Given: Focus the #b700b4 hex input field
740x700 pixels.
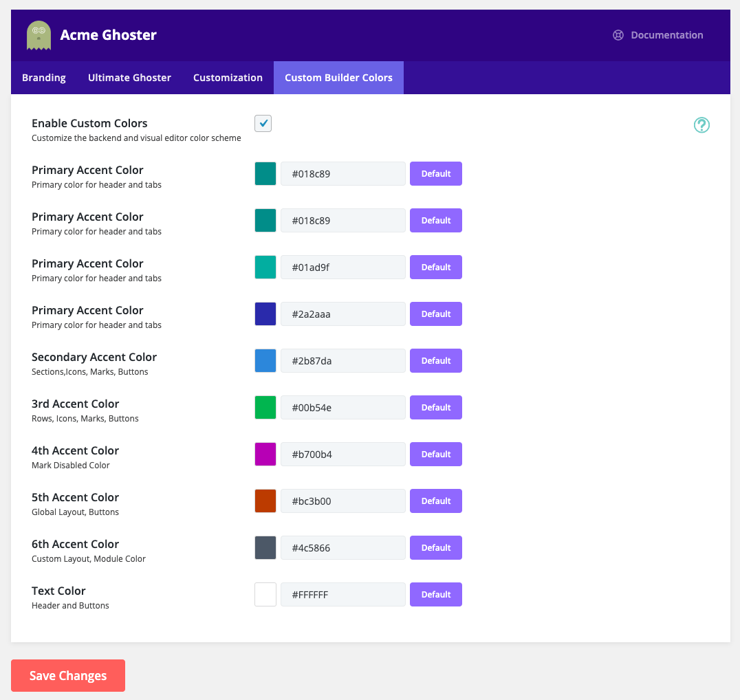Looking at the screenshot, I should click(x=343, y=454).
